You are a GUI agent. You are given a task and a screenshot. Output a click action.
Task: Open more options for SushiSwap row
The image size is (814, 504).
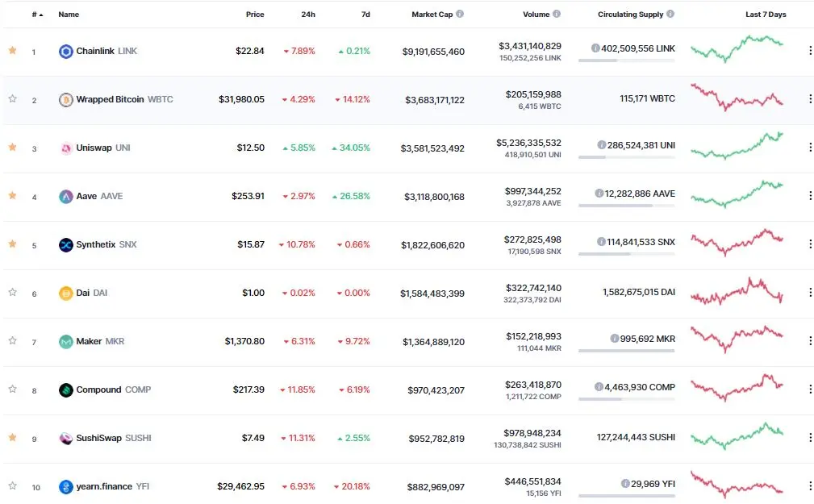(x=810, y=438)
